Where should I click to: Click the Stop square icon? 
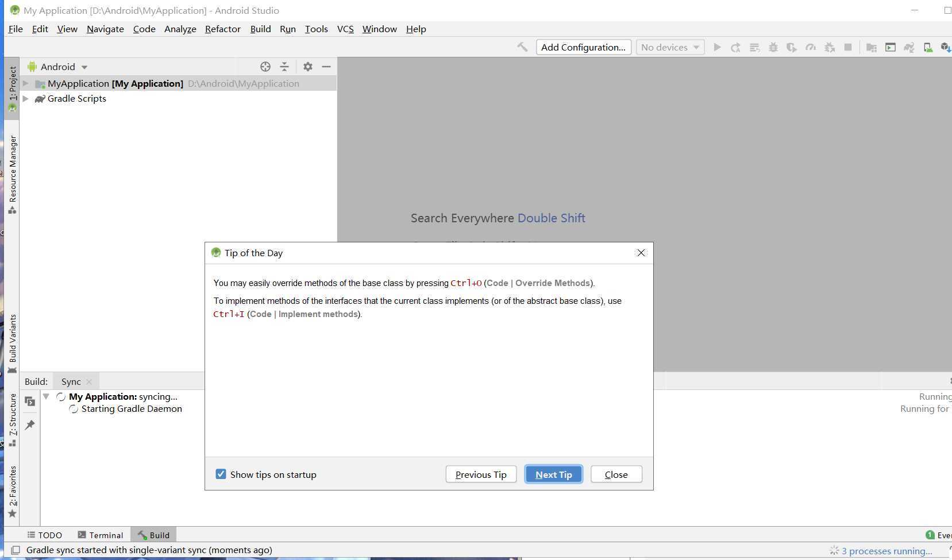pos(848,47)
